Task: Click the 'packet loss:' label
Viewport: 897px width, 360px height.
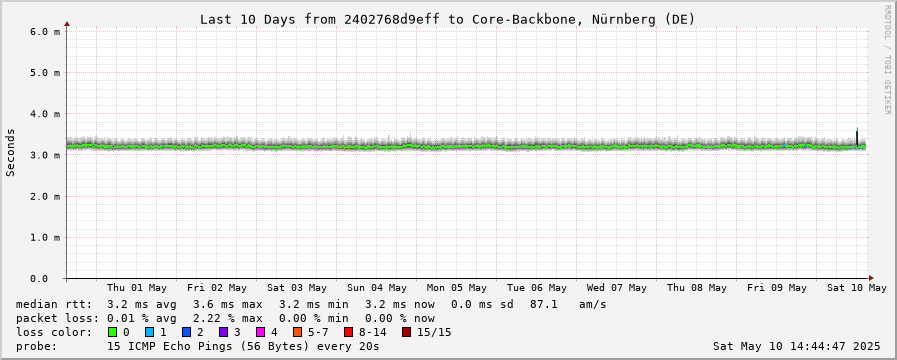Action: pyautogui.click(x=57, y=318)
